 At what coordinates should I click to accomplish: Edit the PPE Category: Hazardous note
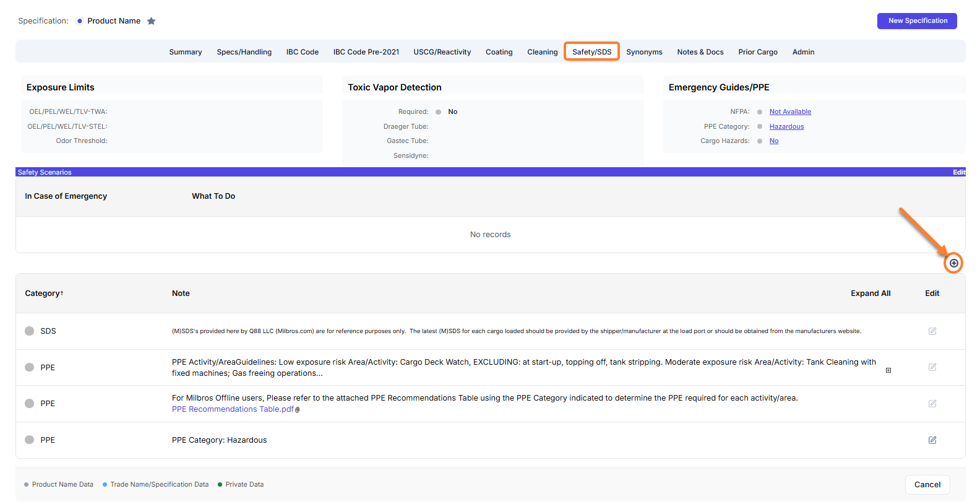(x=932, y=440)
